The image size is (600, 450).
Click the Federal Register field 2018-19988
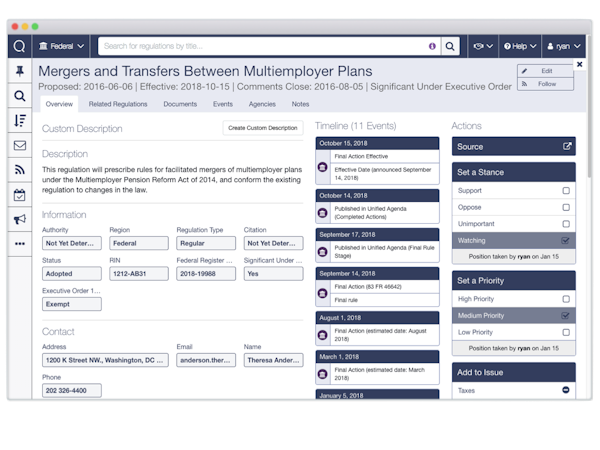coord(206,274)
